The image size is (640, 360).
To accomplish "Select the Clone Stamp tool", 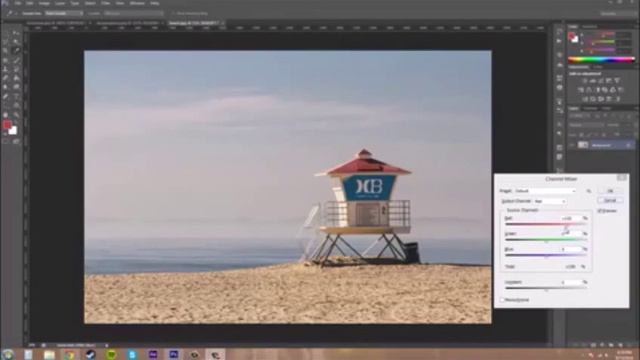I will point(5,69).
